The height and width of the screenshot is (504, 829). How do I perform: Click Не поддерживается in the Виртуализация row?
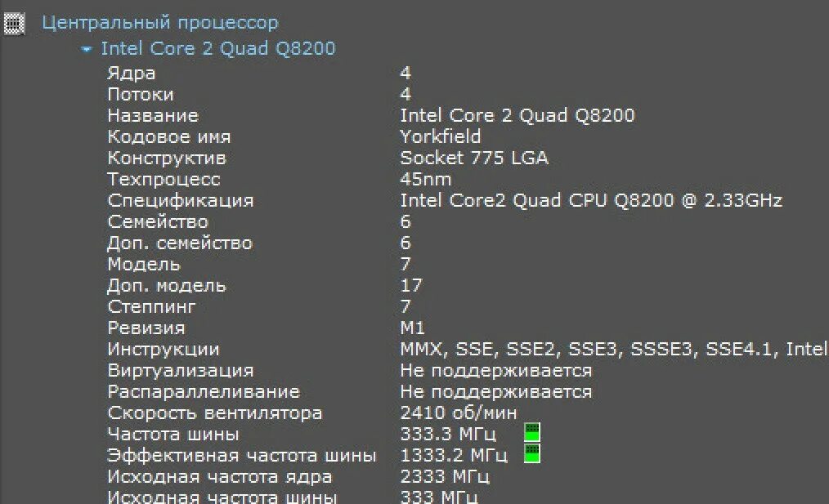pyautogui.click(x=496, y=371)
